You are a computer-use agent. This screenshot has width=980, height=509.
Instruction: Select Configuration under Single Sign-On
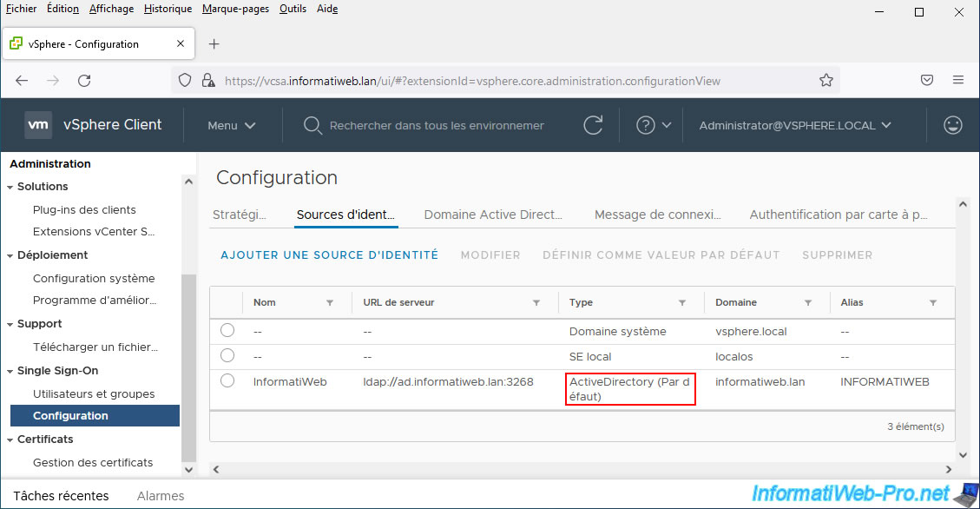tap(95, 416)
